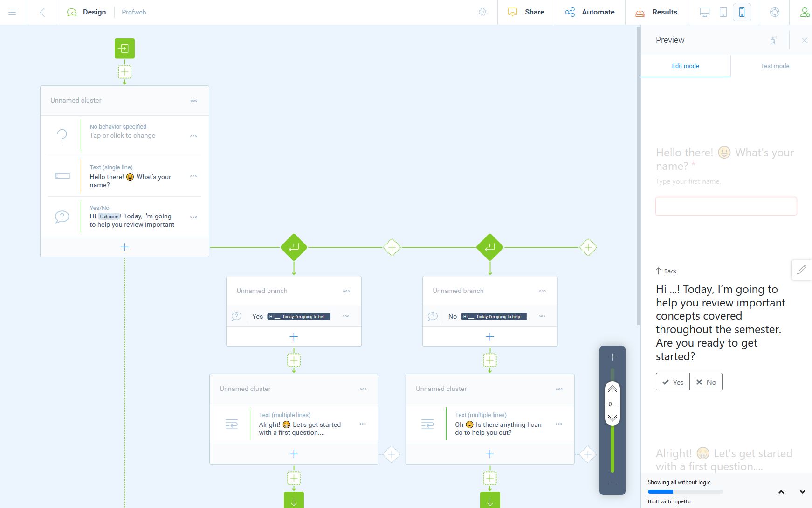
Task: Open No branch options menu
Action: click(543, 291)
